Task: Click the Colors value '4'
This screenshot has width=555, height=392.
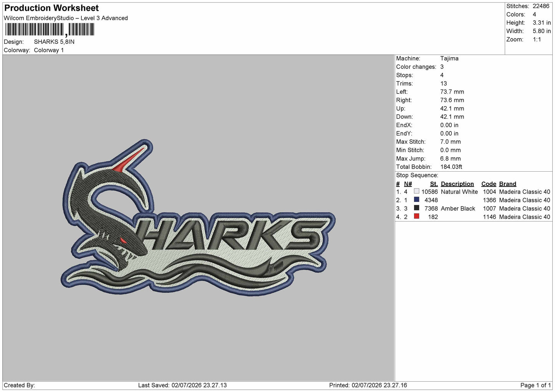Action: click(534, 15)
